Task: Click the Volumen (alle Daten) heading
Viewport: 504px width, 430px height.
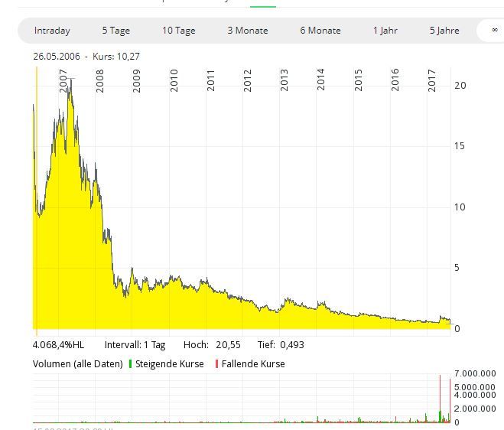Action: pyautogui.click(x=77, y=364)
